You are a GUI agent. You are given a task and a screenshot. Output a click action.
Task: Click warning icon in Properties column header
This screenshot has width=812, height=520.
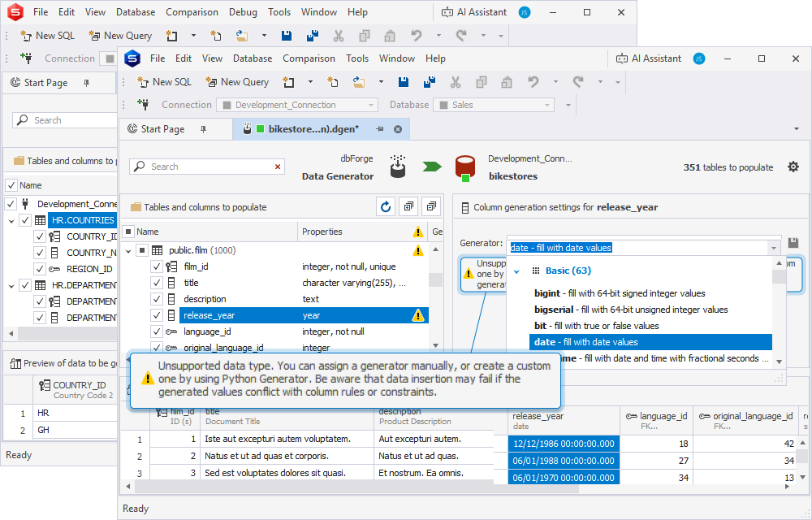click(x=418, y=232)
